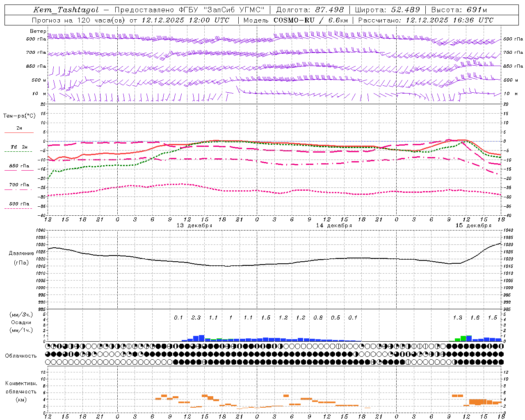Click the Облачность cloud cover label

point(21,356)
